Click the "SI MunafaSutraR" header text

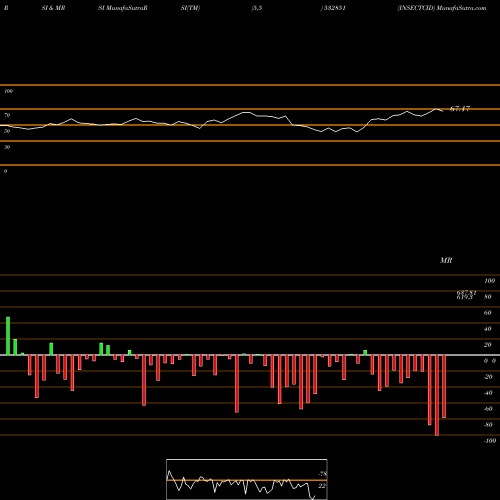[x=123, y=8]
